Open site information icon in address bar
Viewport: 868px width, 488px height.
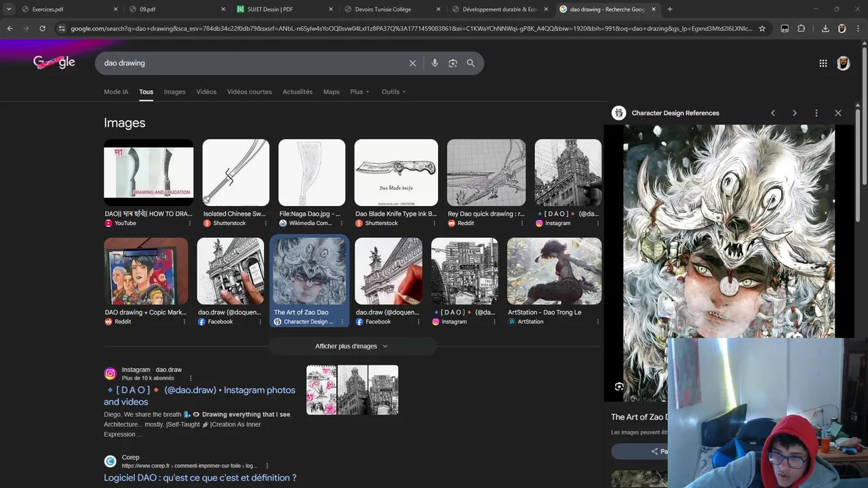click(62, 28)
